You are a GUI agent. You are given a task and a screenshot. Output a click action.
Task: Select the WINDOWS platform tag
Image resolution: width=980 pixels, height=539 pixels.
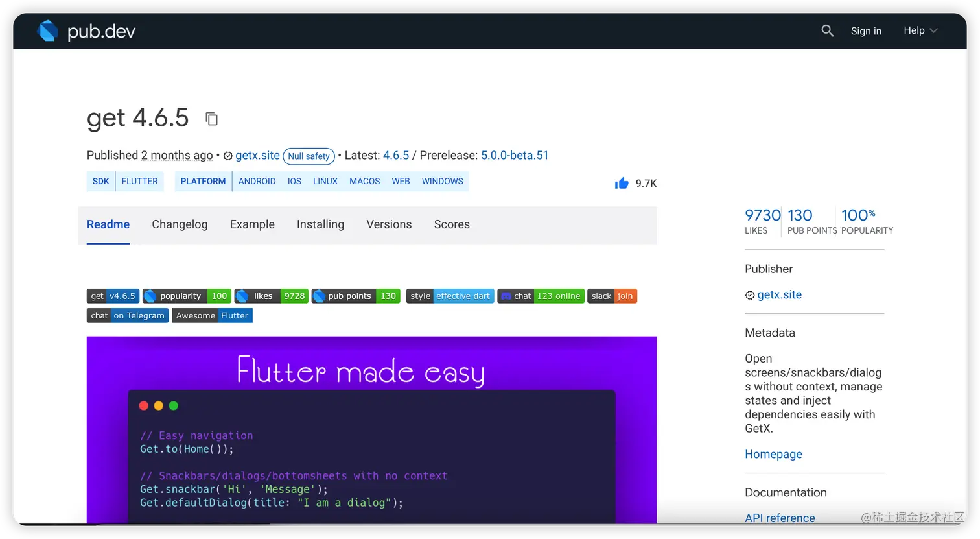point(443,182)
